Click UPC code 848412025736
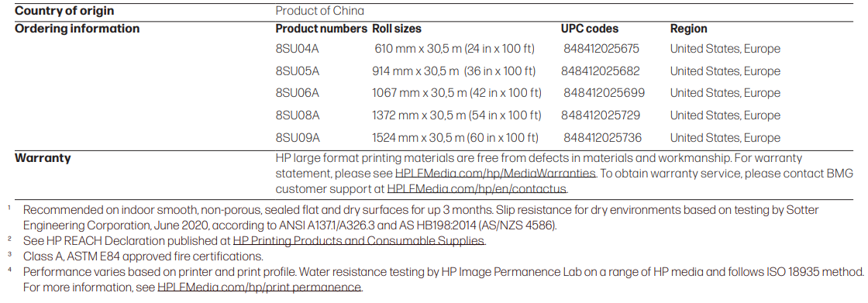The image size is (868, 303). [x=602, y=137]
